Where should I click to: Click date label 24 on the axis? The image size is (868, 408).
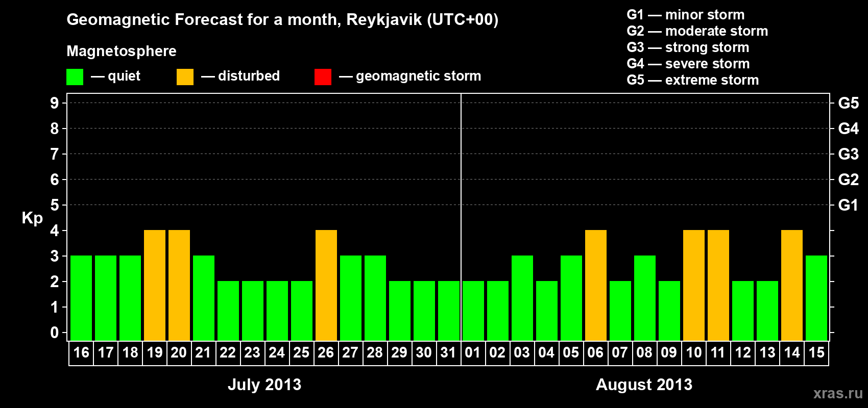point(277,352)
